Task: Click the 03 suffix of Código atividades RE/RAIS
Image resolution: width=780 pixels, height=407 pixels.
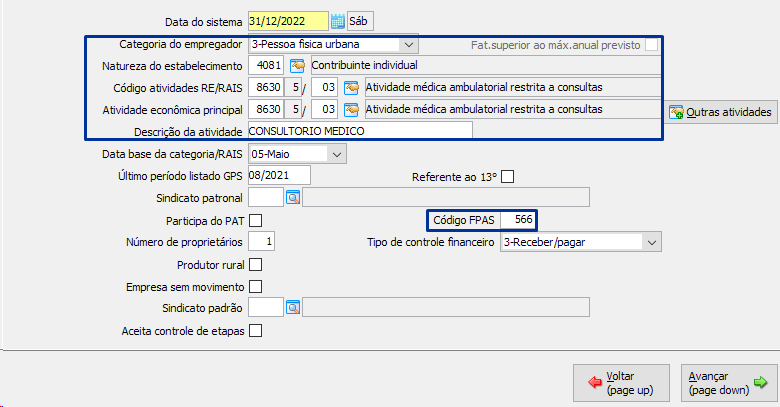Action: (x=324, y=88)
